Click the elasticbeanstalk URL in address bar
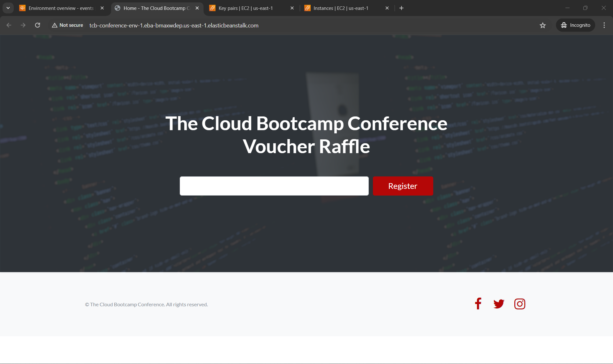The width and height of the screenshot is (613, 364). pos(174,26)
